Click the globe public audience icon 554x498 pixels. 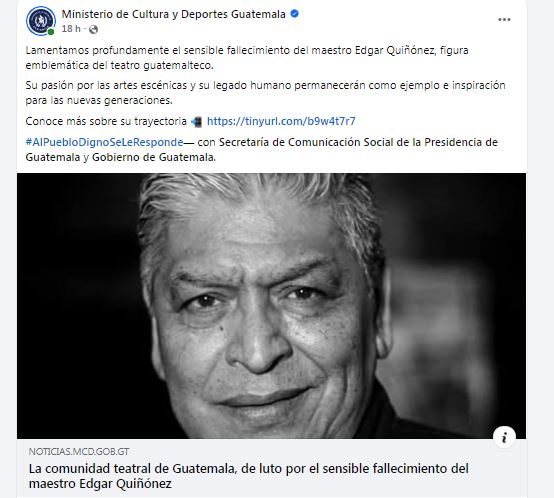(93, 29)
